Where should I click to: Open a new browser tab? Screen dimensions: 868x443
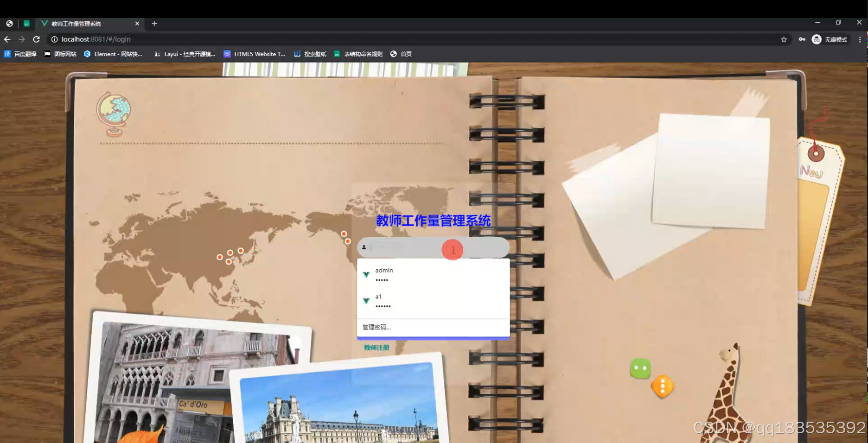(154, 24)
